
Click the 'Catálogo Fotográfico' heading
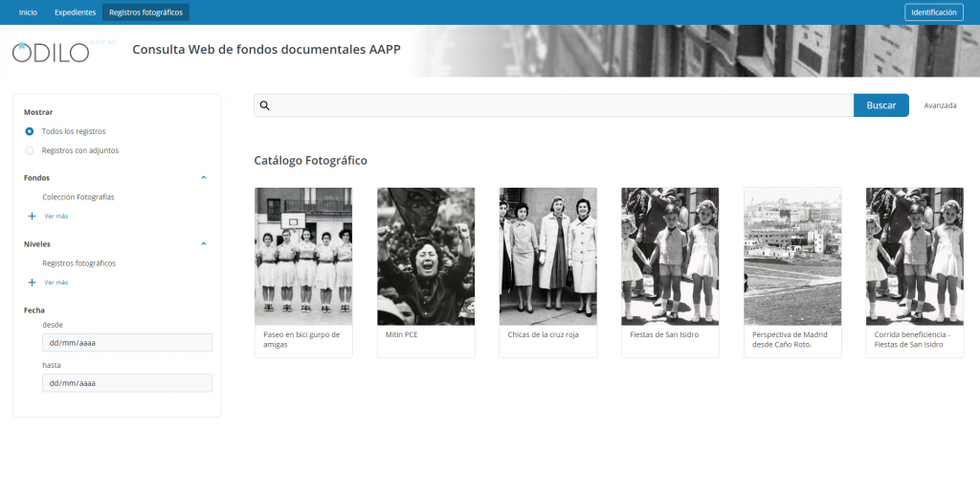[311, 161]
